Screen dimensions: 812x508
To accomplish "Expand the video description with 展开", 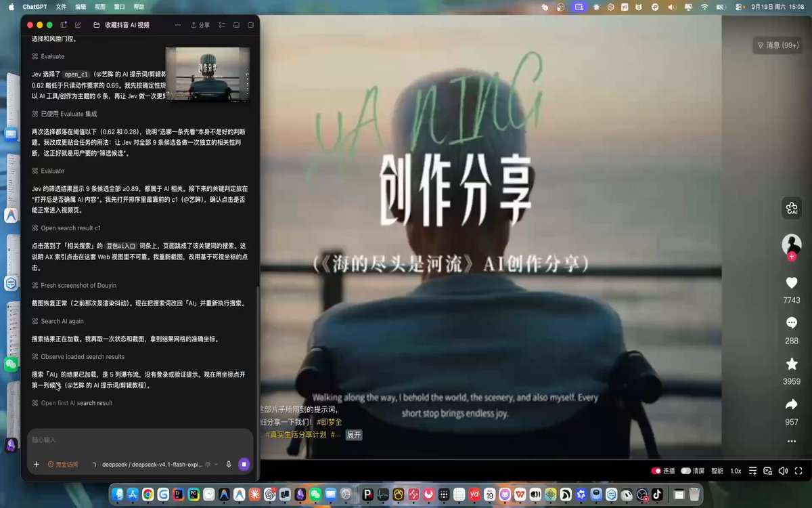I will pos(354,435).
